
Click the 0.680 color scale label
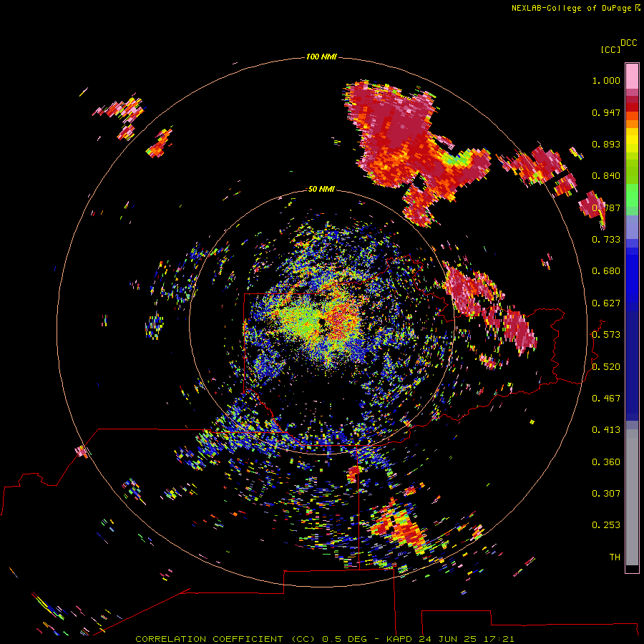click(x=606, y=271)
